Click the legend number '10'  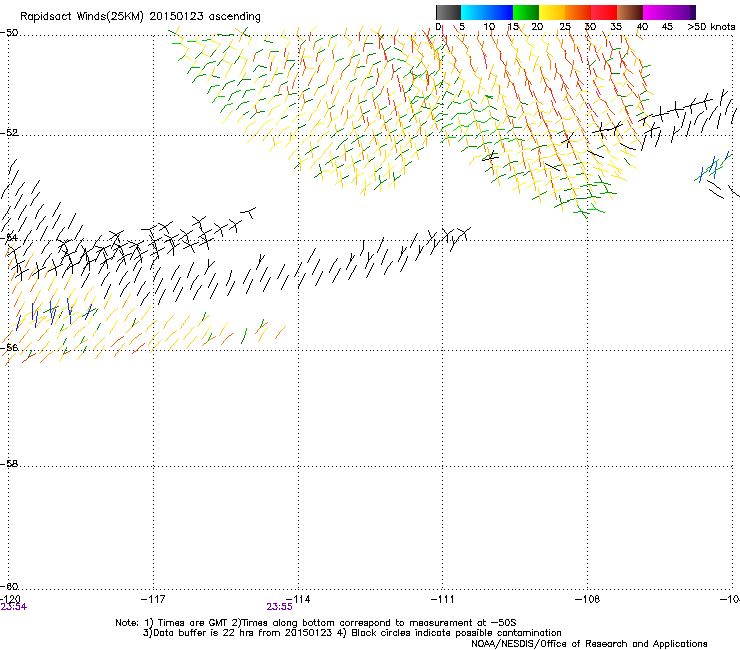coord(489,27)
